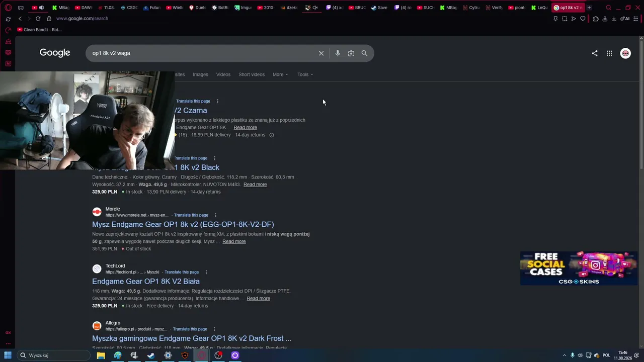Translate the TechLord result page

182,272
